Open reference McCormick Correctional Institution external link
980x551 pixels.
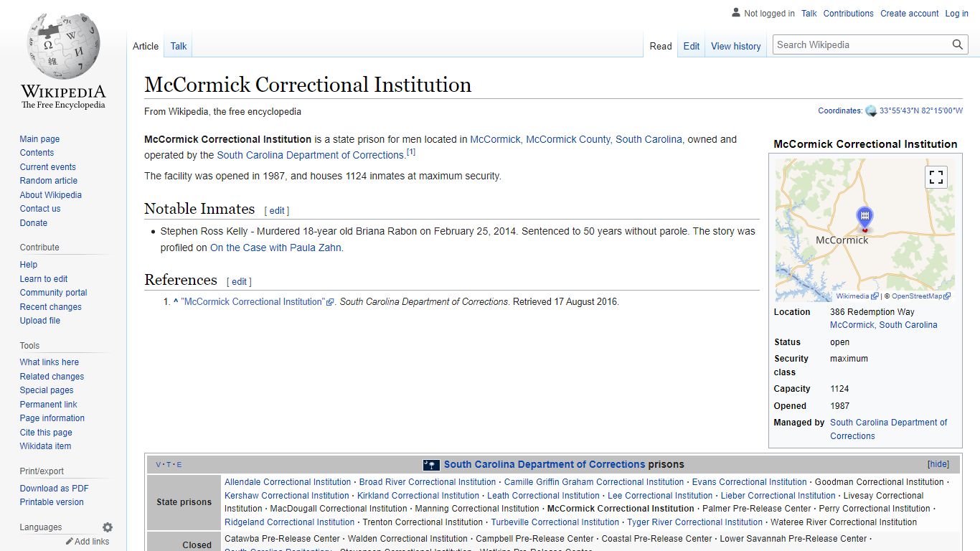pyautogui.click(x=253, y=302)
